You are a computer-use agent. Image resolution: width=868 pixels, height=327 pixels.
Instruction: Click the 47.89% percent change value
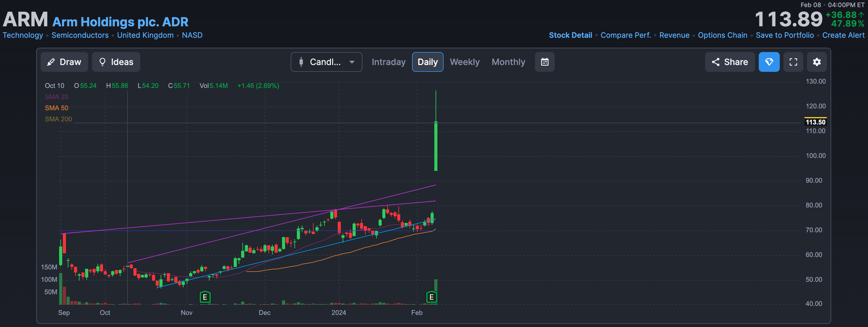848,24
